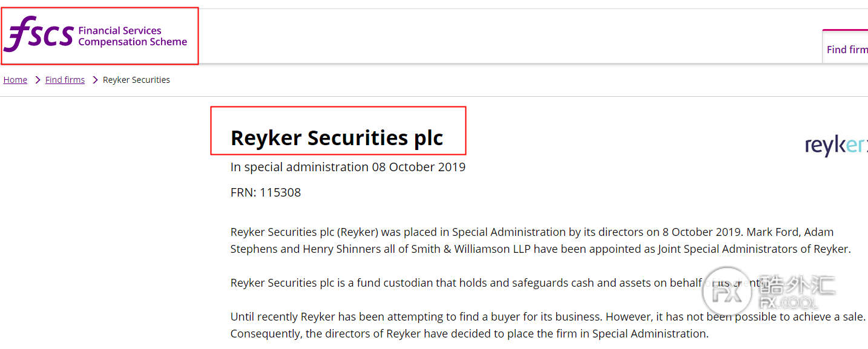Click the chevron after the Home breadcrumb
Screen dimensions: 868x349
[38, 80]
